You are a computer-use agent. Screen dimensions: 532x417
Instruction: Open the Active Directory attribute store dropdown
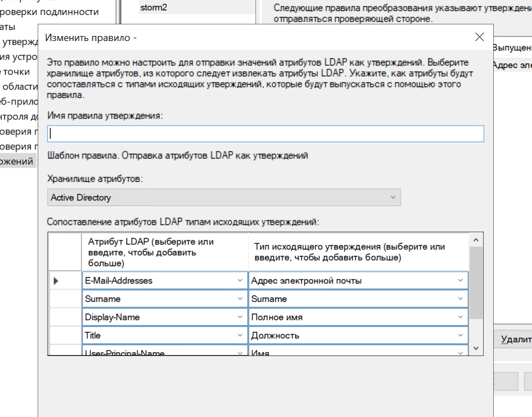(x=392, y=197)
